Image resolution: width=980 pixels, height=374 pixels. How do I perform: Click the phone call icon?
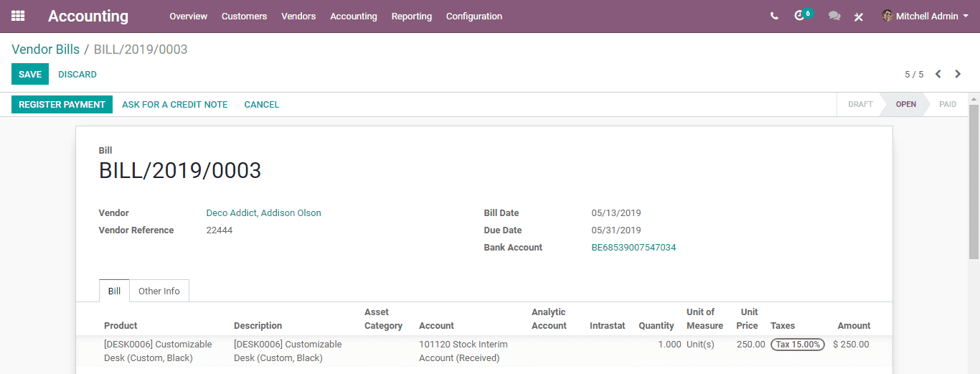pos(774,16)
